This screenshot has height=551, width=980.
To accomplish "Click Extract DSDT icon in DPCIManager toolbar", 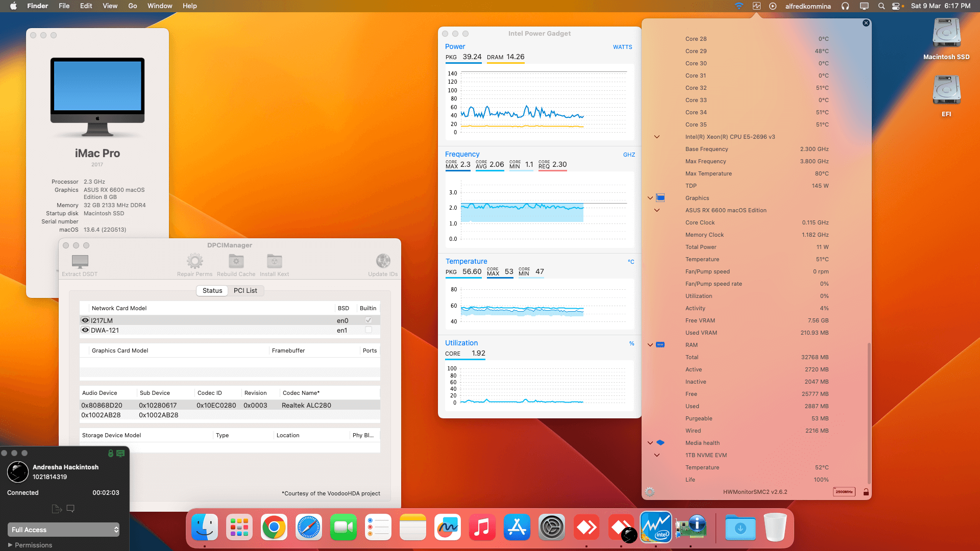I will (x=80, y=261).
